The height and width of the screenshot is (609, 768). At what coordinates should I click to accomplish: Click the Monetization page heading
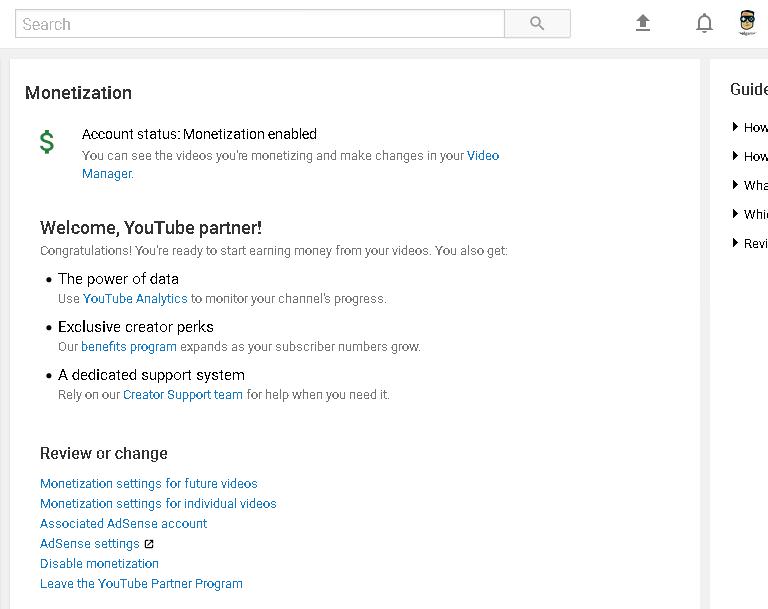point(78,93)
